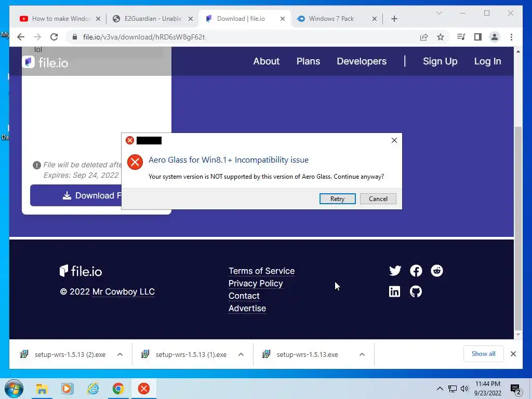Bookmark this page with the star icon
Image resolution: width=532 pixels, height=399 pixels.
click(441, 37)
